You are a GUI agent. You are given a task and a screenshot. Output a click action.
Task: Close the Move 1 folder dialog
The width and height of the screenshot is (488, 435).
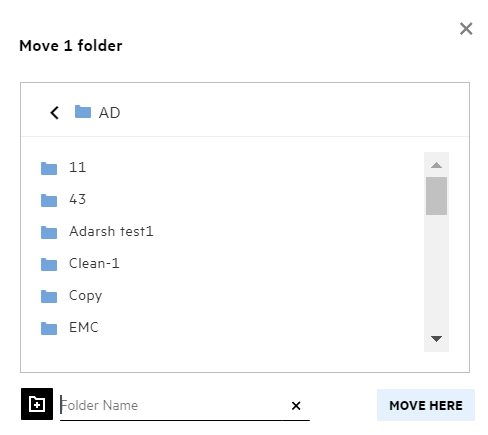466,29
